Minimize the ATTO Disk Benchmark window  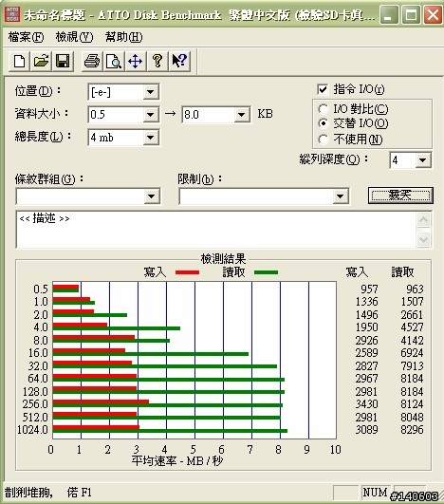point(389,15)
